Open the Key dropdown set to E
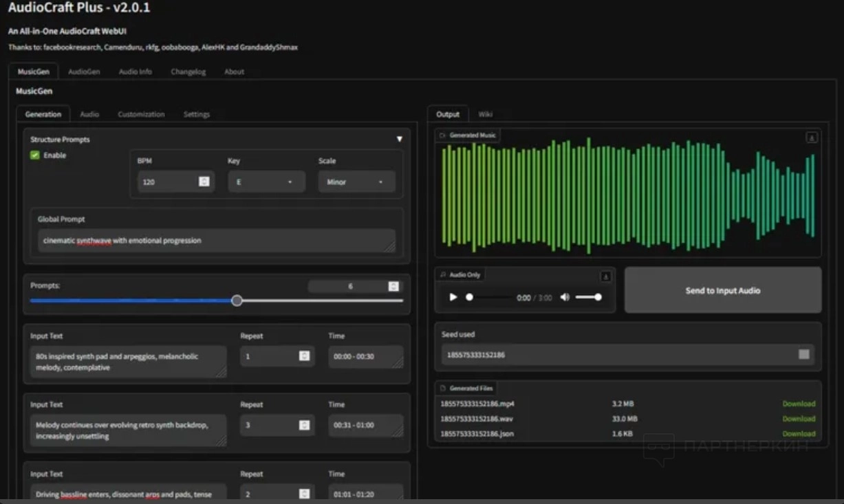This screenshot has height=504, width=844. pos(266,182)
